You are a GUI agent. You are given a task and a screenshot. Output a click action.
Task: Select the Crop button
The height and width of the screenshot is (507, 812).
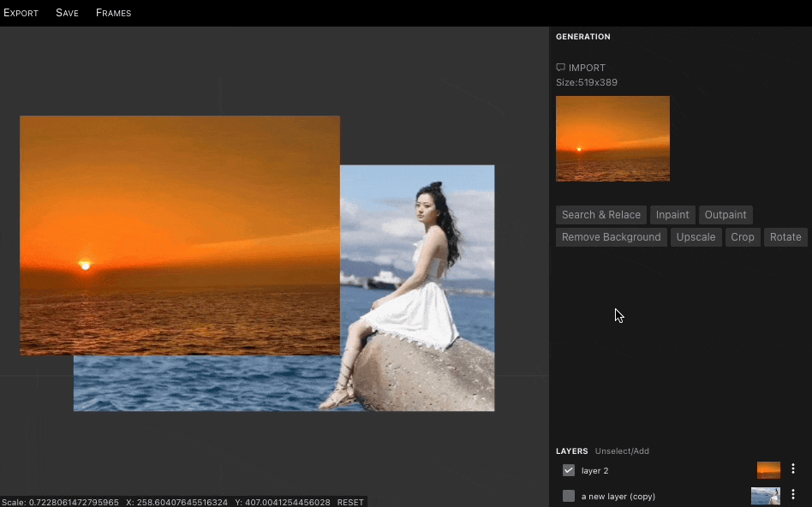point(743,237)
